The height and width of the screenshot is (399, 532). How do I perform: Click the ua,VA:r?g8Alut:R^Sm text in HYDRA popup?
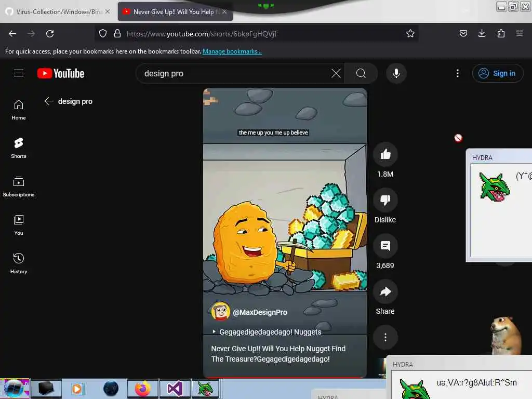click(476, 383)
